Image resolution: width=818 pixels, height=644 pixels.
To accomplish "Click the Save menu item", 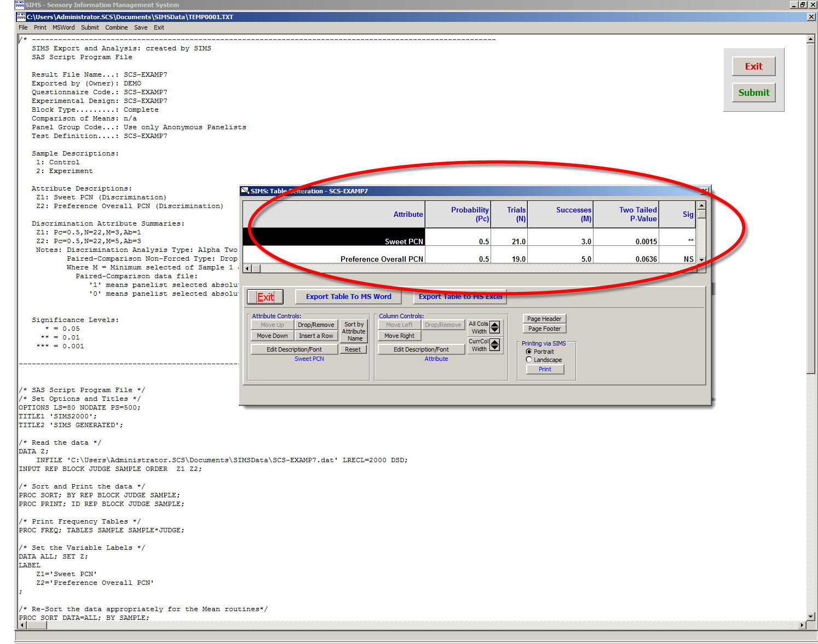I will [x=141, y=27].
